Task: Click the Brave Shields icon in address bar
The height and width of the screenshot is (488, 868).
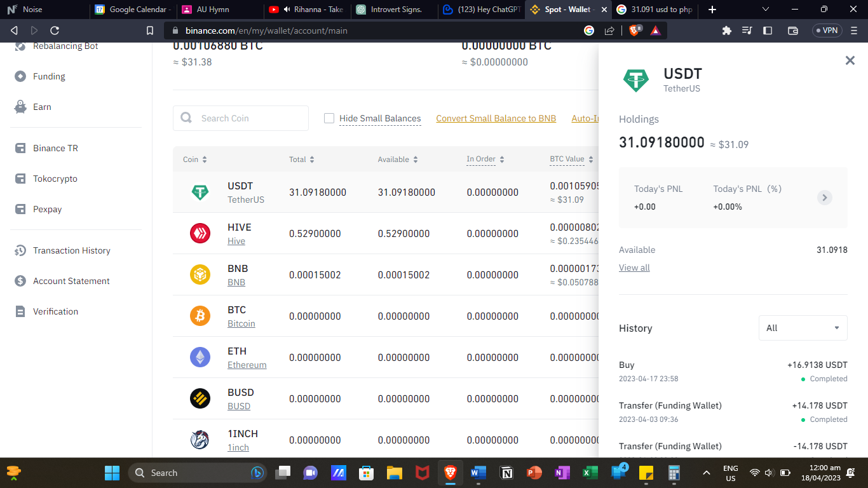Action: pyautogui.click(x=635, y=30)
